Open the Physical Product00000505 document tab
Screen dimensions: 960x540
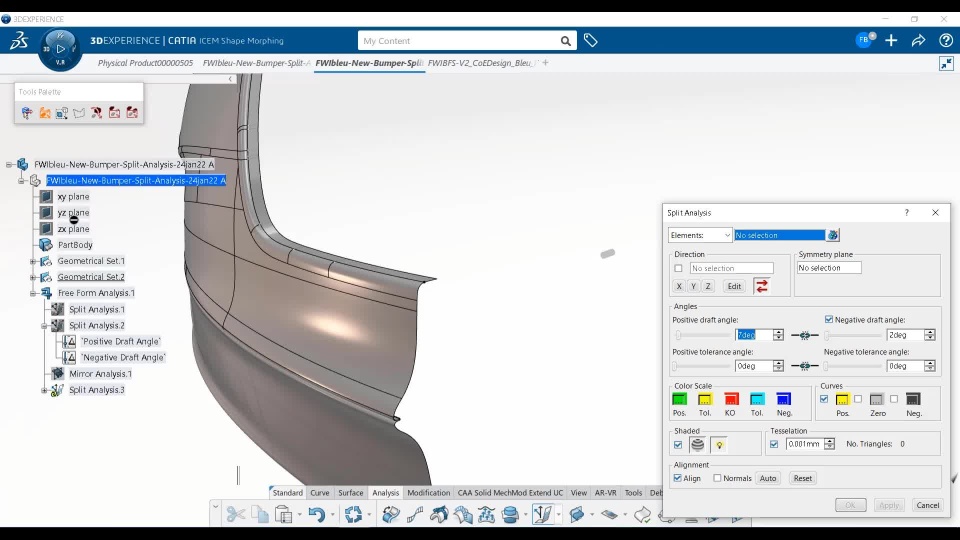coord(145,63)
